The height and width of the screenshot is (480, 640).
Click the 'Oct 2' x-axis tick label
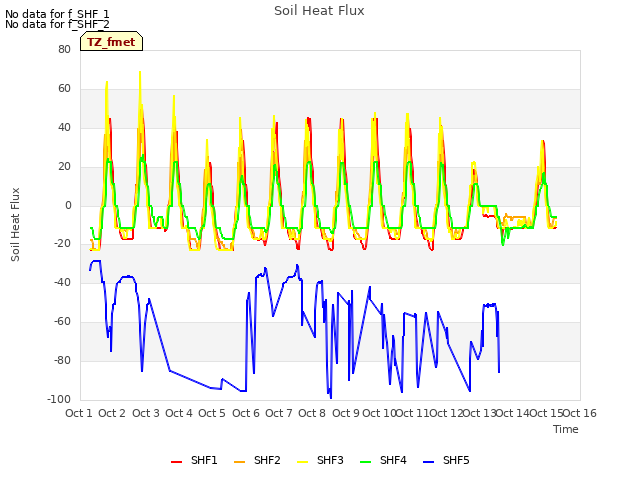click(112, 413)
